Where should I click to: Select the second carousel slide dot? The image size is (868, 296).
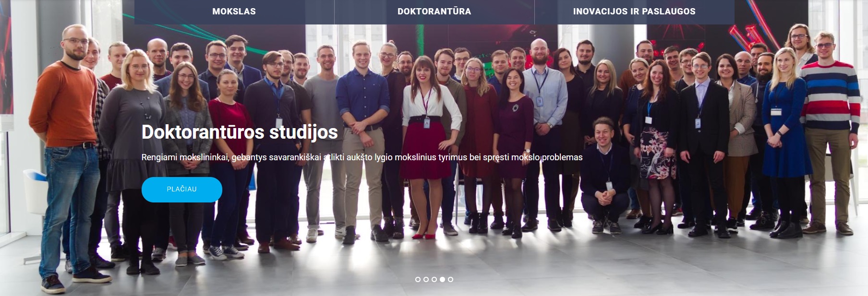click(426, 279)
